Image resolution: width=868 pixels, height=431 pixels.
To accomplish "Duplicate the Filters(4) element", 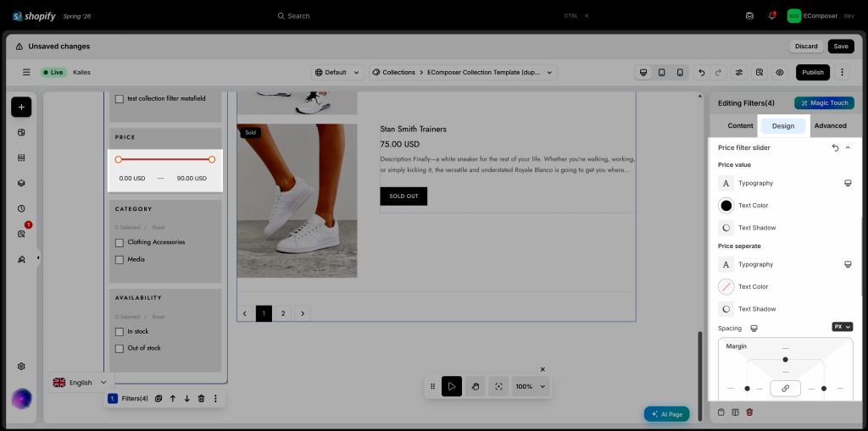I will [x=159, y=398].
